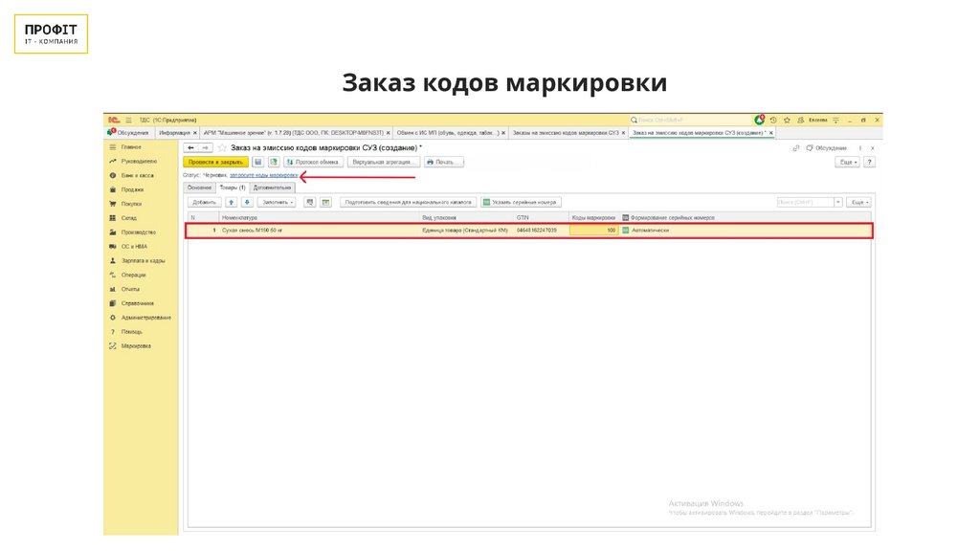Switch to Товары (1) tab
The height and width of the screenshot is (551, 980).
[233, 187]
